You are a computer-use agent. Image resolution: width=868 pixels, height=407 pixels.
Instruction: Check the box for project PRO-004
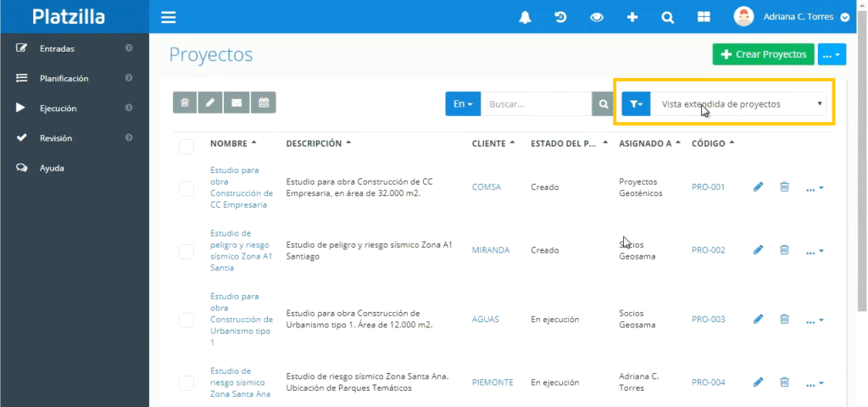(186, 383)
